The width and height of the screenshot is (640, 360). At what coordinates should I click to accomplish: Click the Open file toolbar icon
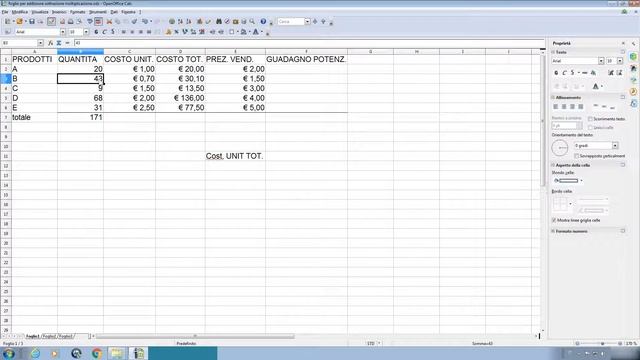point(19,21)
